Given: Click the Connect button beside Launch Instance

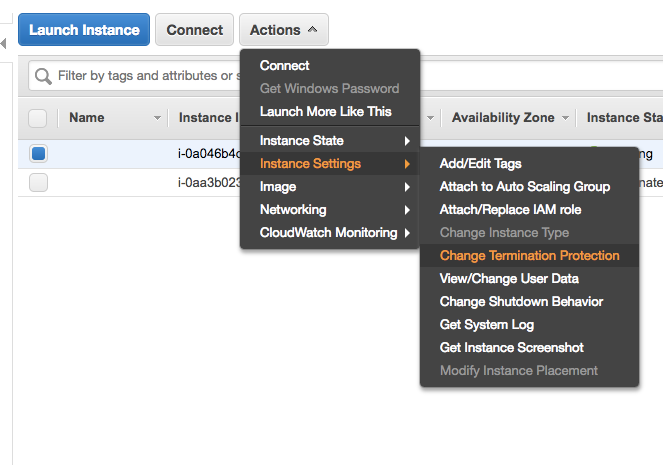Looking at the screenshot, I should click(195, 30).
